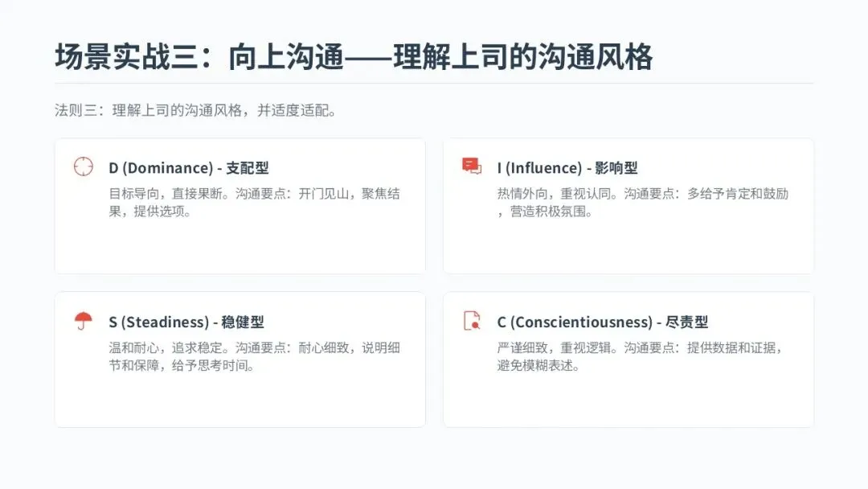Image resolution: width=868 pixels, height=489 pixels.
Task: Click the description starting with 温和耐心
Action: tap(254, 357)
